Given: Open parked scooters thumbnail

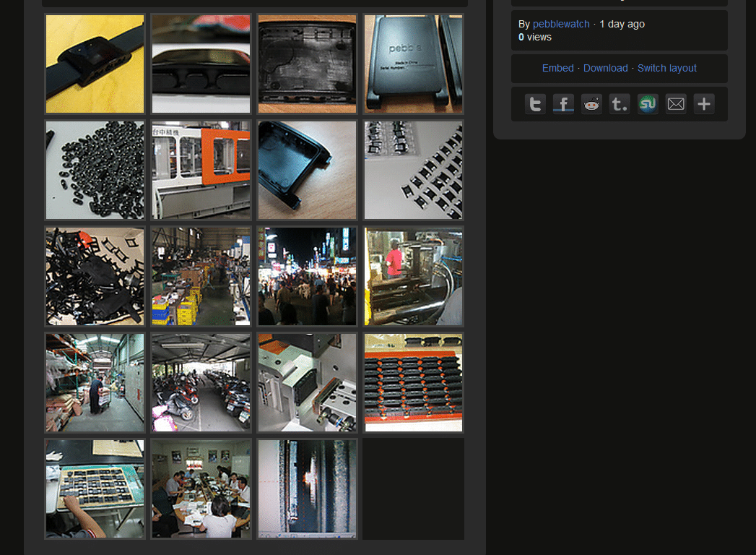Looking at the screenshot, I should (x=201, y=382).
